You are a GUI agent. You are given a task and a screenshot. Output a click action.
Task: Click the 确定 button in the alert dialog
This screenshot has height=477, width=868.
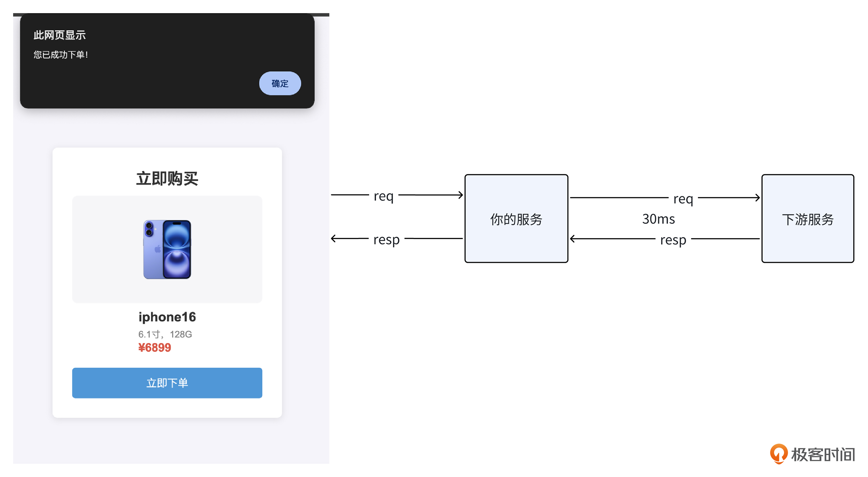tap(280, 83)
